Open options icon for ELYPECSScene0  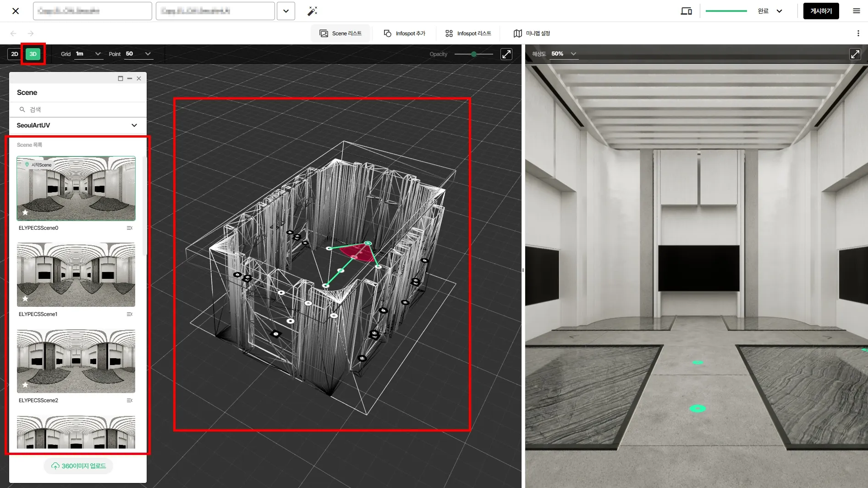[x=130, y=228]
